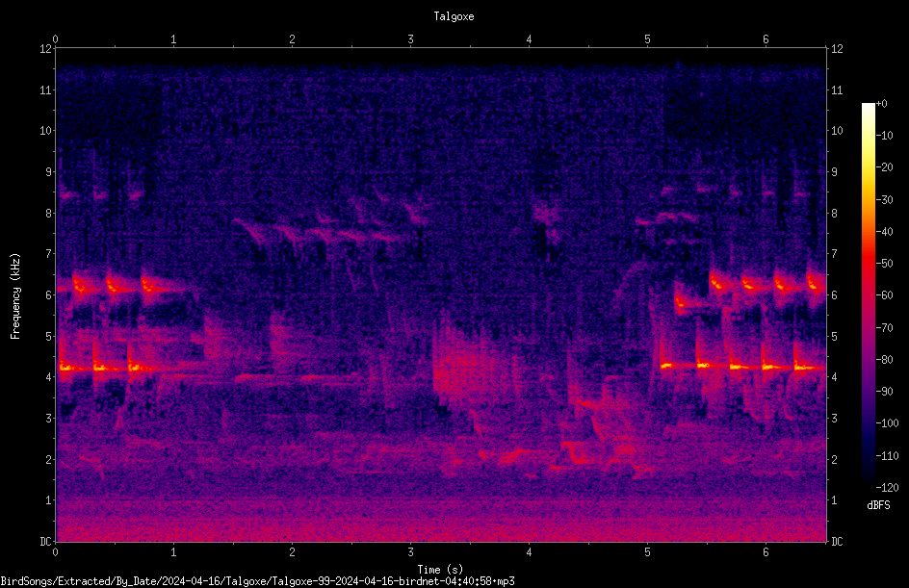Click the -120 bottom of color scale

click(x=887, y=487)
